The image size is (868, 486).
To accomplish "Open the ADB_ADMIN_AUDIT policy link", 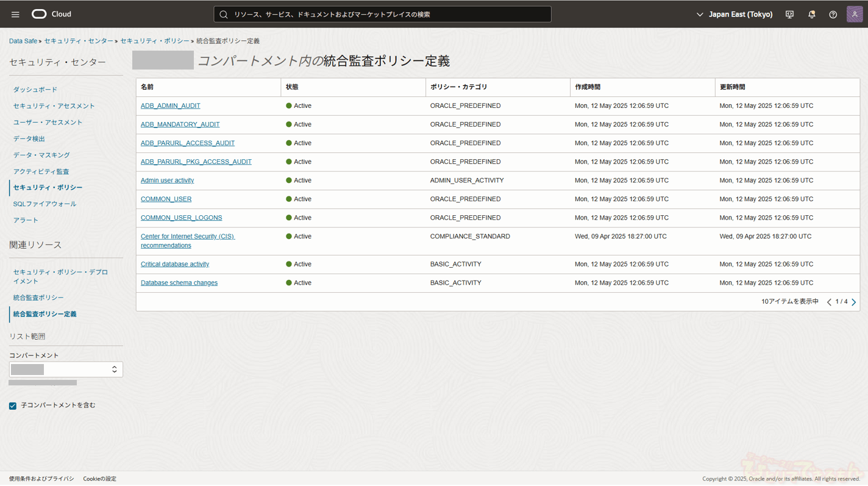I will (x=170, y=105).
